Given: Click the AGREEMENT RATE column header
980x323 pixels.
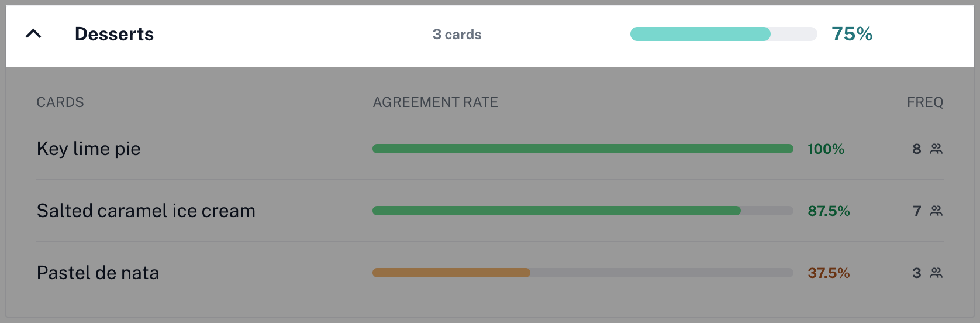Looking at the screenshot, I should pos(435,102).
